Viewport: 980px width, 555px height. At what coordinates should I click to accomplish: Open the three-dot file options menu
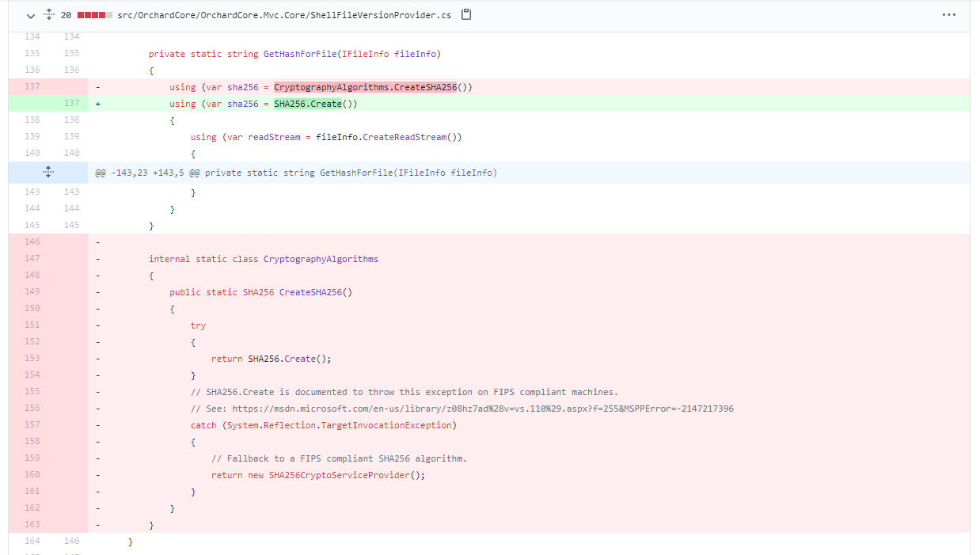point(949,15)
